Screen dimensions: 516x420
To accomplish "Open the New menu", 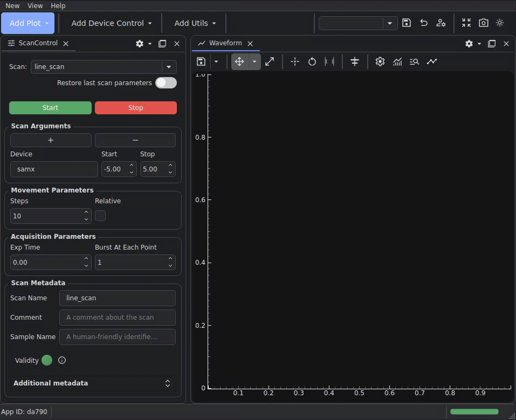I will (x=12, y=5).
